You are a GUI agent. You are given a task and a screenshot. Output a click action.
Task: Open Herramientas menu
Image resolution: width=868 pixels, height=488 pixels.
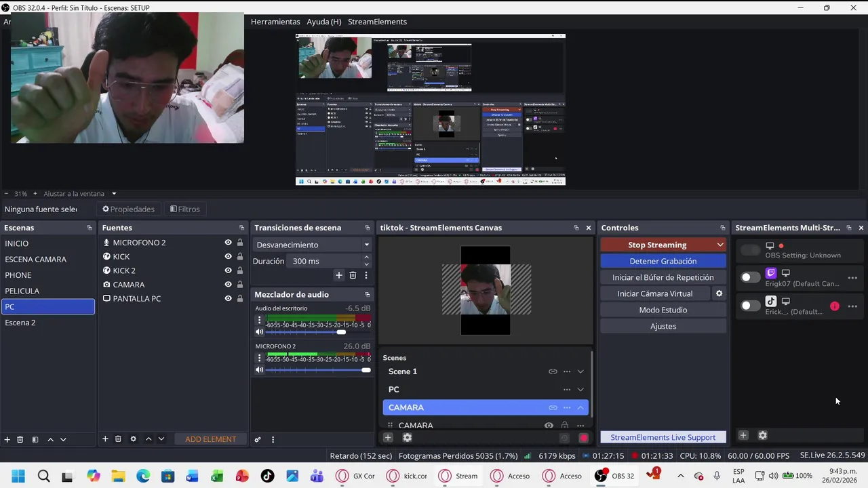[275, 22]
